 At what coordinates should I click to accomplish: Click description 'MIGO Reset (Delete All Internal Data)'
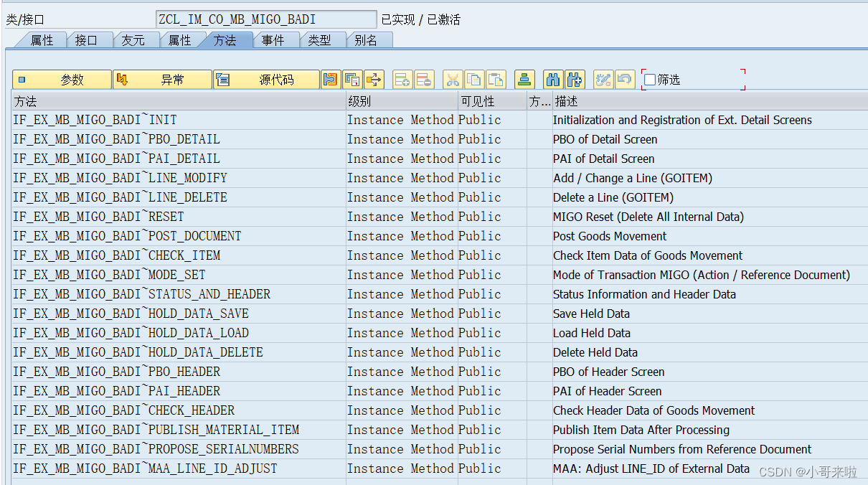pos(648,217)
